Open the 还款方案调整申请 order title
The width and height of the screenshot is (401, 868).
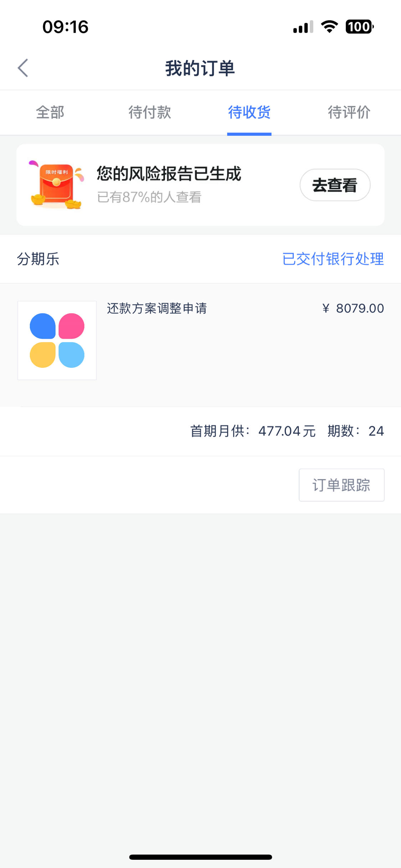pos(157,308)
